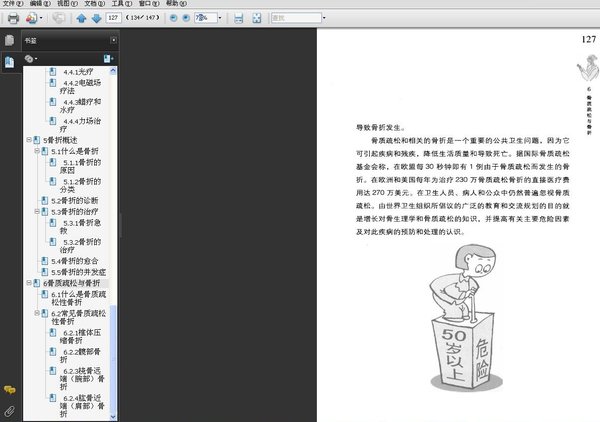Open the Comments panel icon
Screen dimensions: 600x422
pos(10,390)
